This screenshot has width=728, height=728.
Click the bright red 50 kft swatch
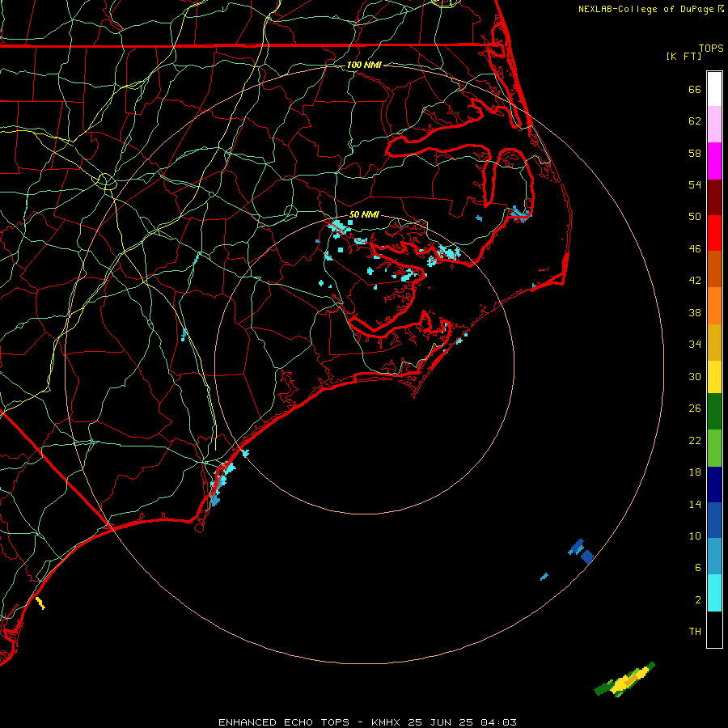pyautogui.click(x=714, y=233)
